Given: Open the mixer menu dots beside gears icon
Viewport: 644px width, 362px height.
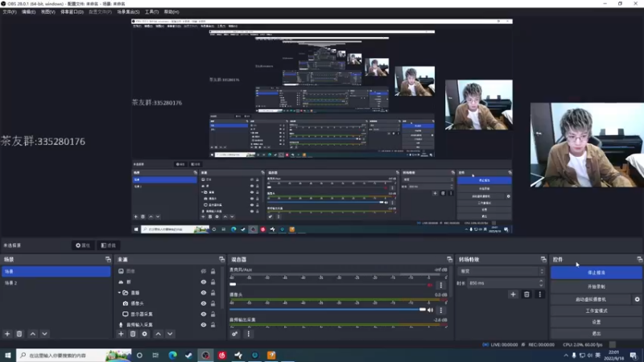Looking at the screenshot, I should (x=249, y=334).
